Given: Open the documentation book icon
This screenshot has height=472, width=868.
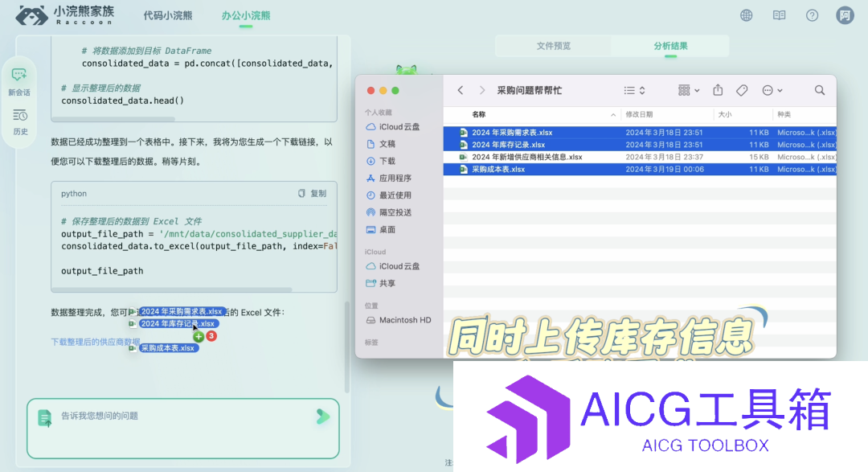Looking at the screenshot, I should point(779,15).
